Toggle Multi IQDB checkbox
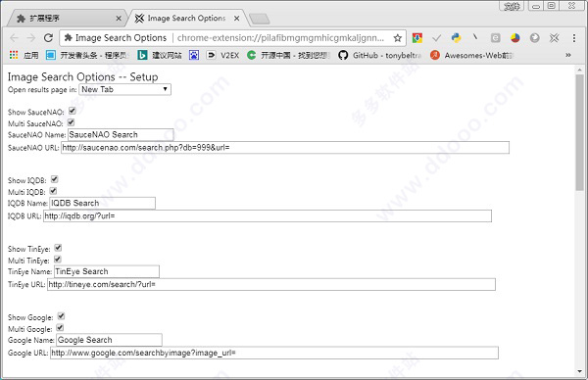Screen dimensions: 588x380 click(53, 191)
